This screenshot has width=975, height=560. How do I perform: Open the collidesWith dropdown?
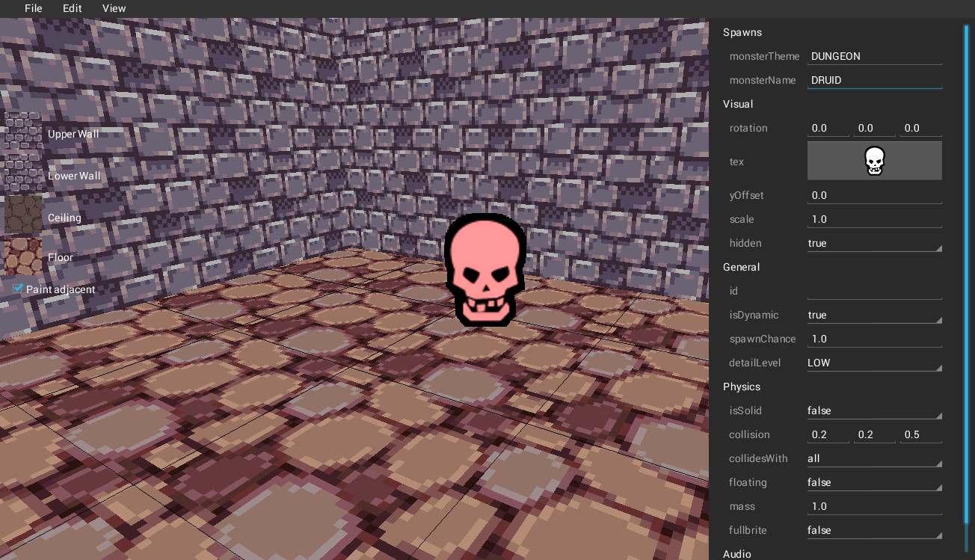click(875, 458)
